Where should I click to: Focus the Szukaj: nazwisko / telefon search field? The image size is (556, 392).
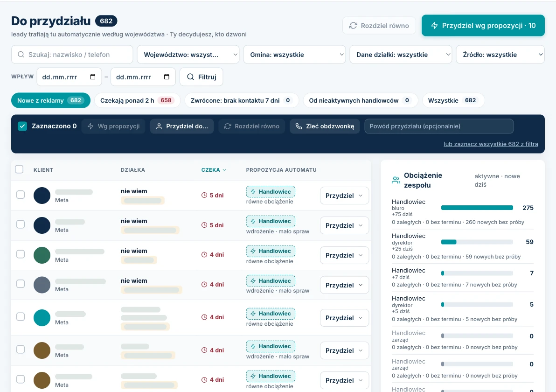tap(72, 55)
